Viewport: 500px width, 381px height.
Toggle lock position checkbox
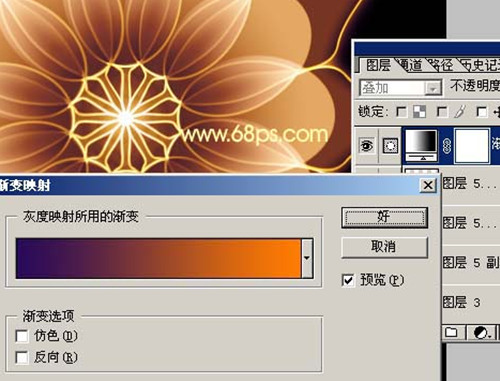click(x=481, y=112)
